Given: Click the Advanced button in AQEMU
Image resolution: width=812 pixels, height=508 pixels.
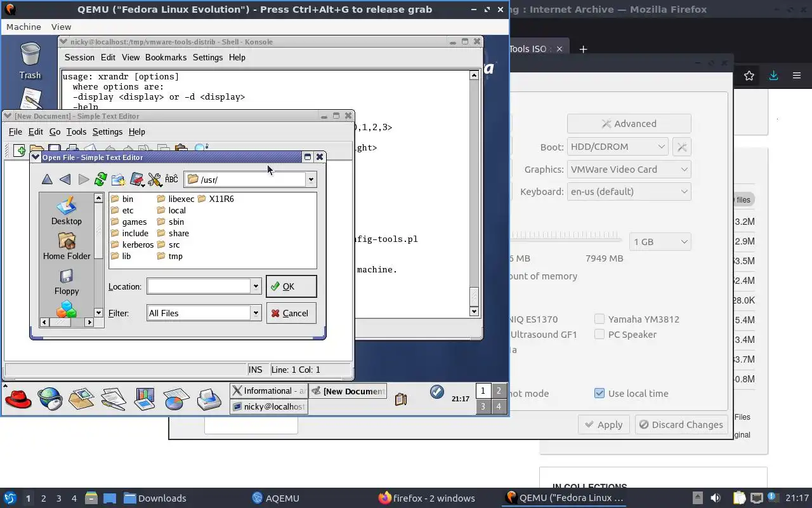Looking at the screenshot, I should [x=629, y=124].
